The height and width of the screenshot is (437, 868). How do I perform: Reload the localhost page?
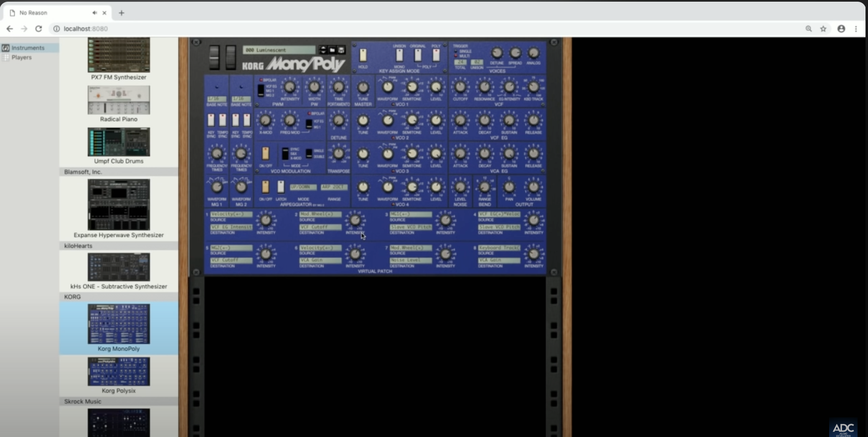tap(38, 29)
